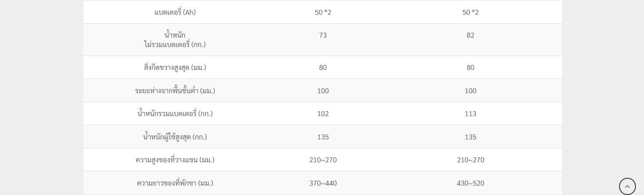Viewport: 644px width, 195px height.
Task: Select the total weight value 113
Action: point(470,114)
